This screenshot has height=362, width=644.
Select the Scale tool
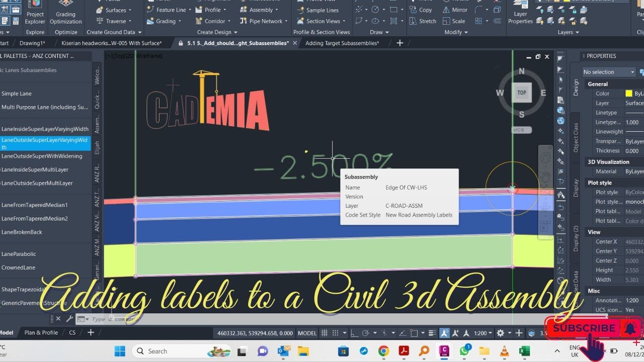pos(454,21)
